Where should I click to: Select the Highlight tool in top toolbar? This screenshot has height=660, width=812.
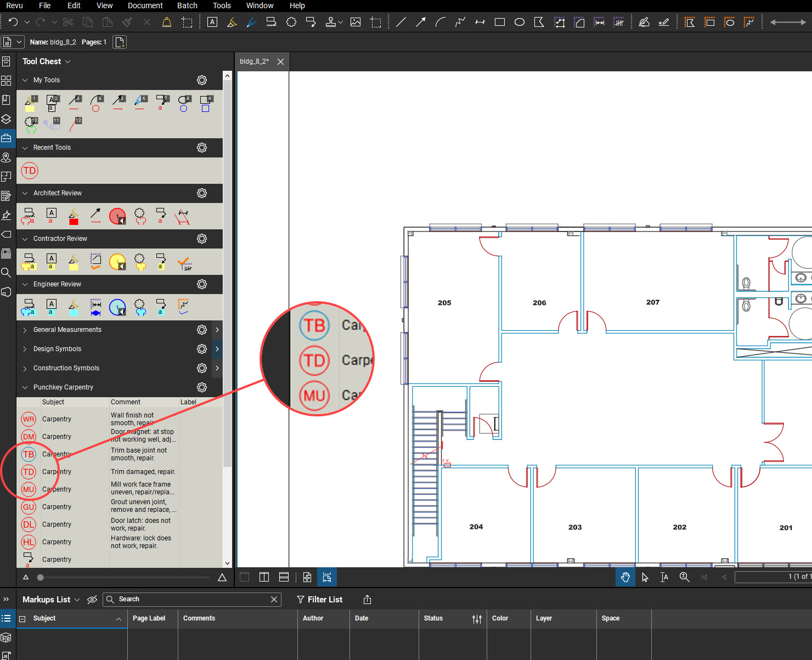pos(232,22)
